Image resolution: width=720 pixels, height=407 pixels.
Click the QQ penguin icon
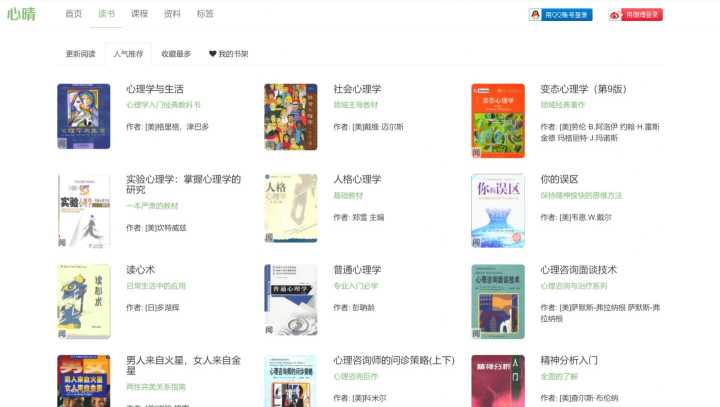pos(535,15)
